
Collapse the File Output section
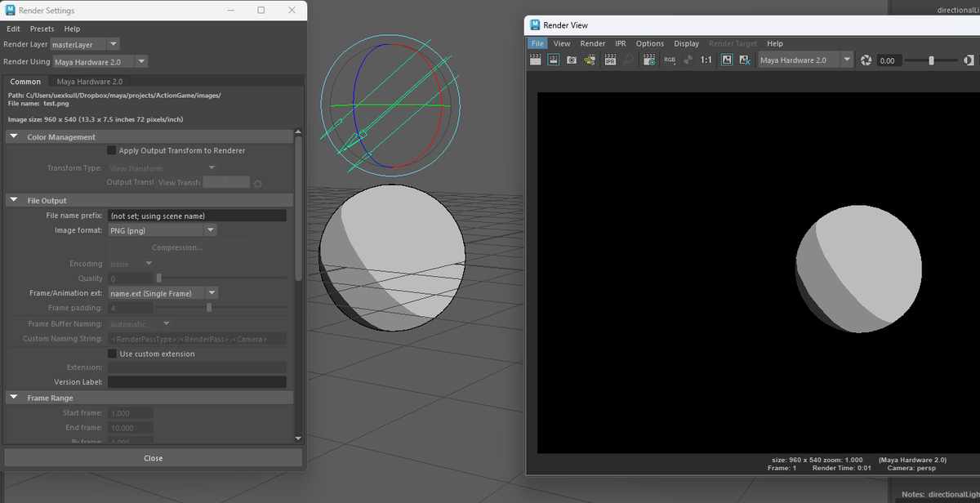coord(15,200)
